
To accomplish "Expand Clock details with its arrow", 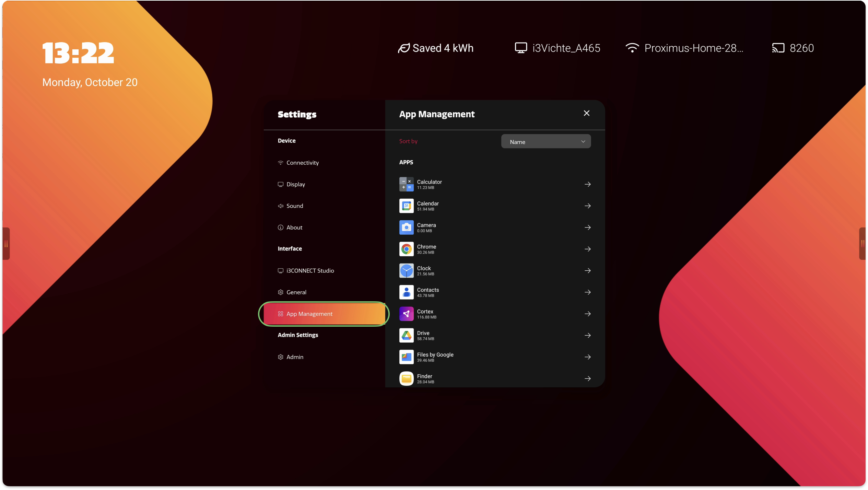I will click(587, 271).
